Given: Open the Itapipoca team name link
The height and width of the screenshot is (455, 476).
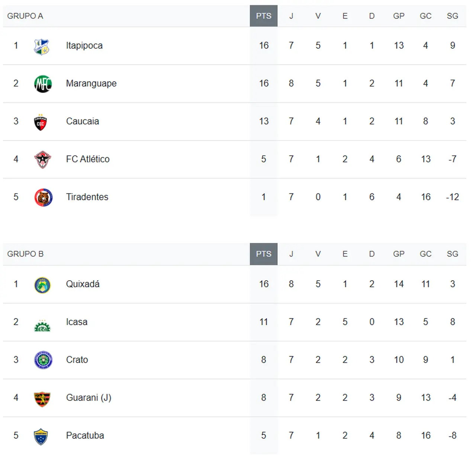Looking at the screenshot, I should (84, 46).
